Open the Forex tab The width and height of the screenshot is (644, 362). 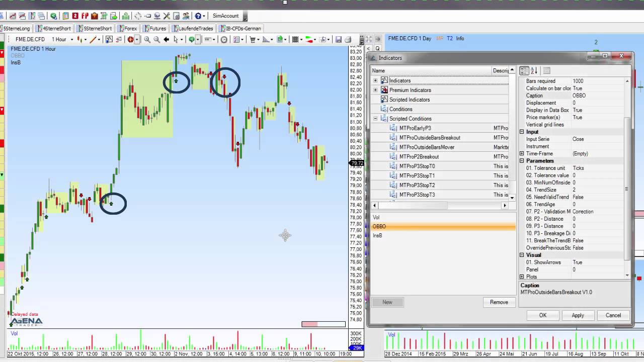pos(127,29)
